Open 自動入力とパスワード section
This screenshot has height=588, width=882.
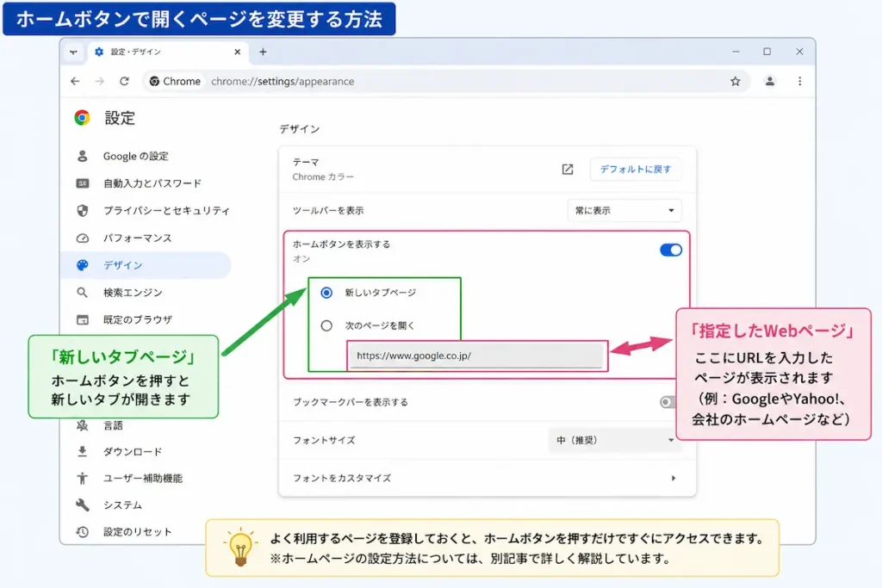click(x=152, y=183)
